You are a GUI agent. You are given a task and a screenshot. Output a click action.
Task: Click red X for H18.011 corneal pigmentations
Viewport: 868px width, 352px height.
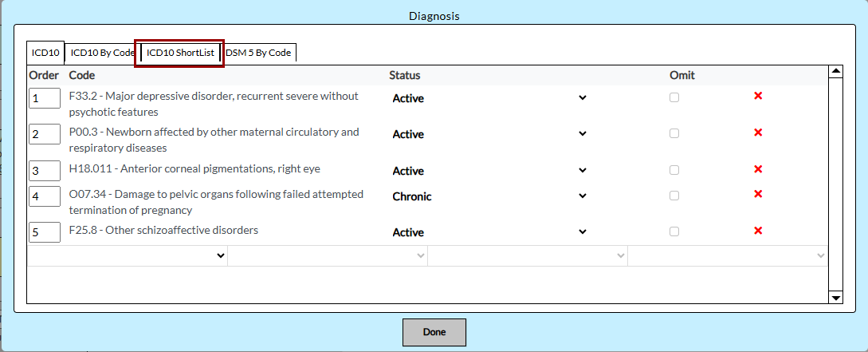click(x=758, y=169)
